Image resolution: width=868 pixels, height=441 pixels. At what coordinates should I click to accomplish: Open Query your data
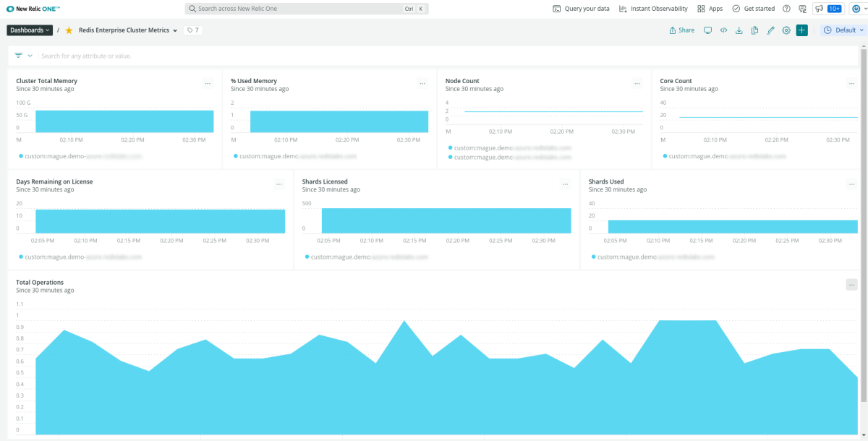tap(581, 9)
